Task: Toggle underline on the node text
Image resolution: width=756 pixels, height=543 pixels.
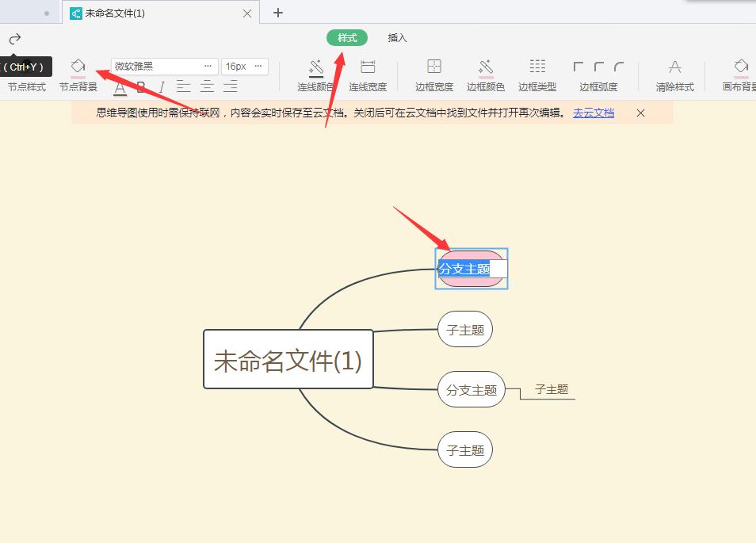Action: coord(120,87)
